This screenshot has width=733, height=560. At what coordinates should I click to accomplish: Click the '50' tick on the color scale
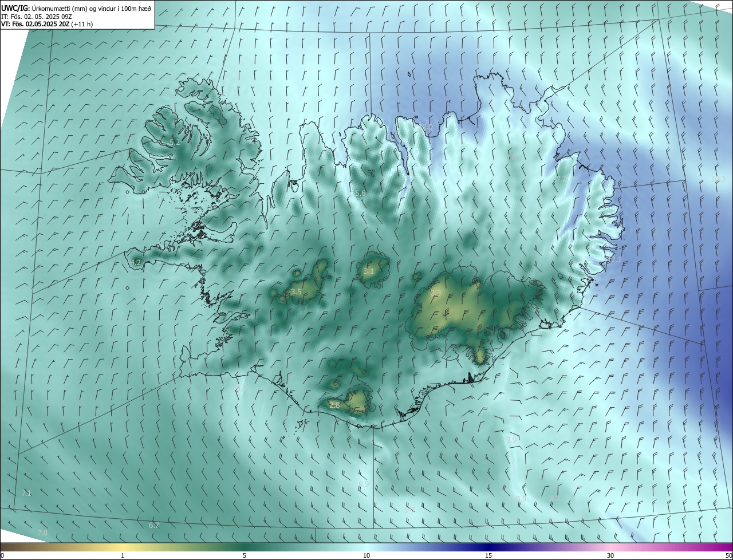[x=728, y=555]
